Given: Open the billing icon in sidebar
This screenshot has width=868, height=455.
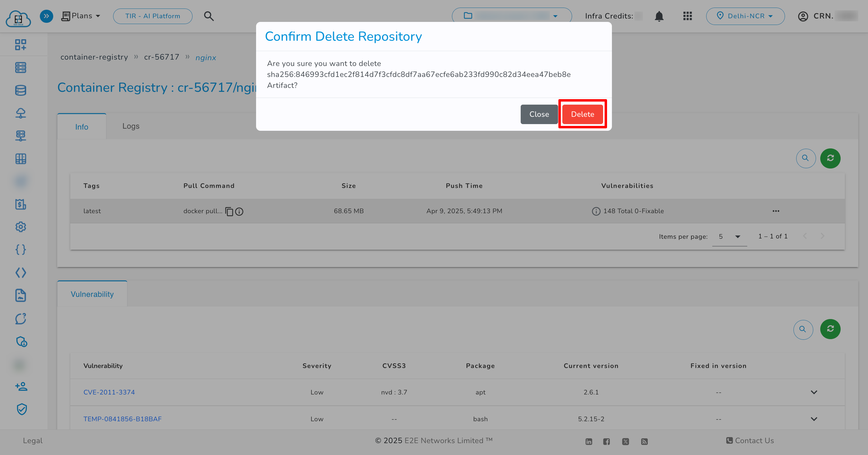Looking at the screenshot, I should pyautogui.click(x=21, y=204).
